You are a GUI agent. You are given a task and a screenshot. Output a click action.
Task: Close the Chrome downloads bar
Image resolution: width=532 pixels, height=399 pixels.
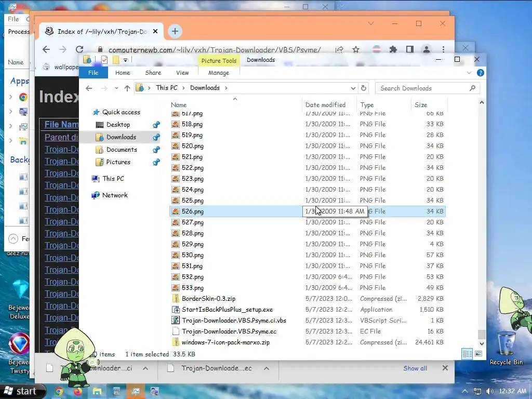coord(445,368)
